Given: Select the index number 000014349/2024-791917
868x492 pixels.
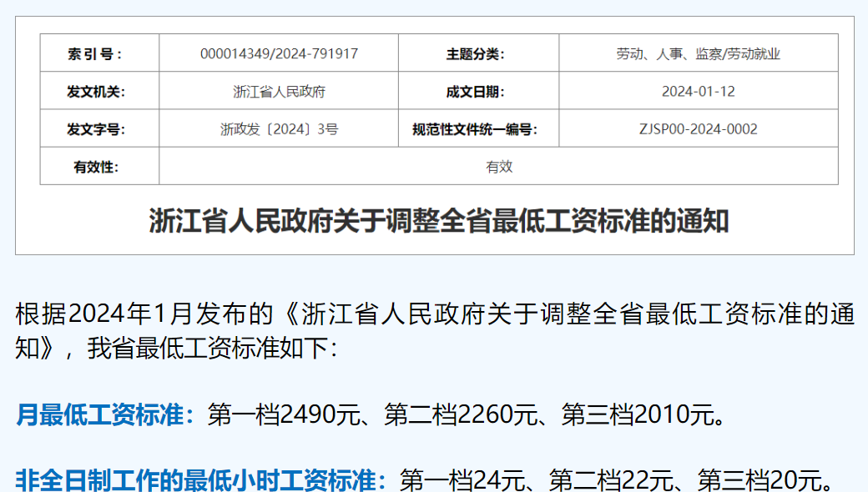Looking at the screenshot, I should pos(279,54).
